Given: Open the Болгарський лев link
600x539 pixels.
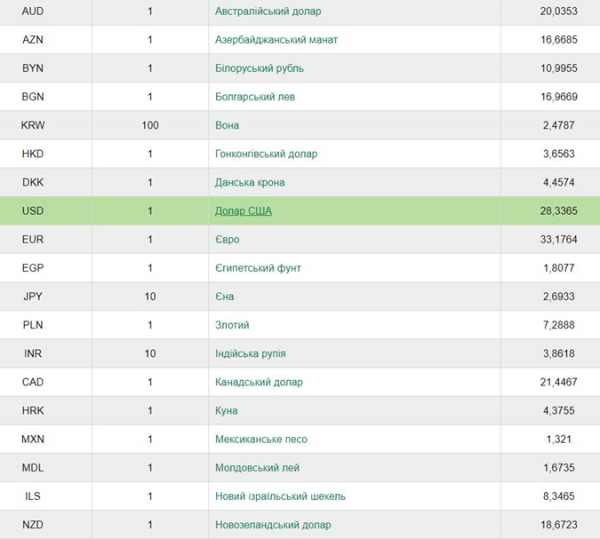Looking at the screenshot, I should [255, 97].
